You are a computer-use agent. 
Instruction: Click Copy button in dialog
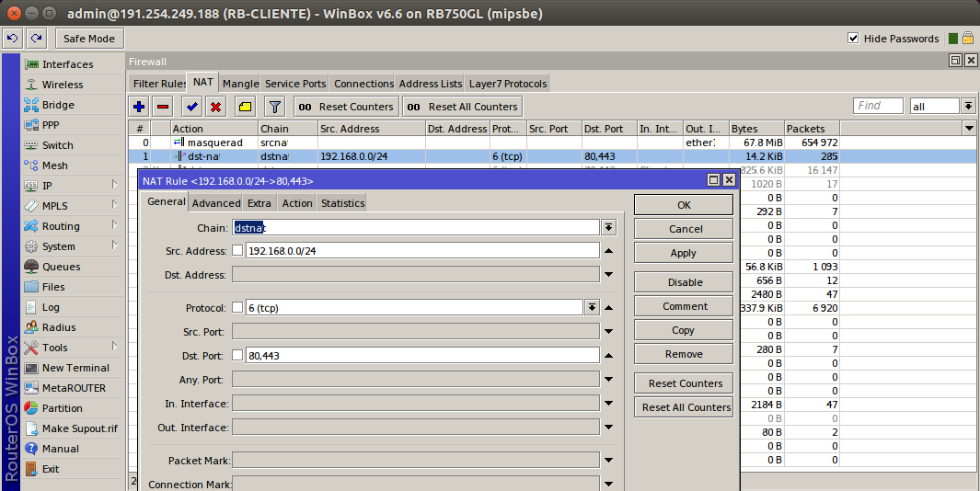click(684, 330)
